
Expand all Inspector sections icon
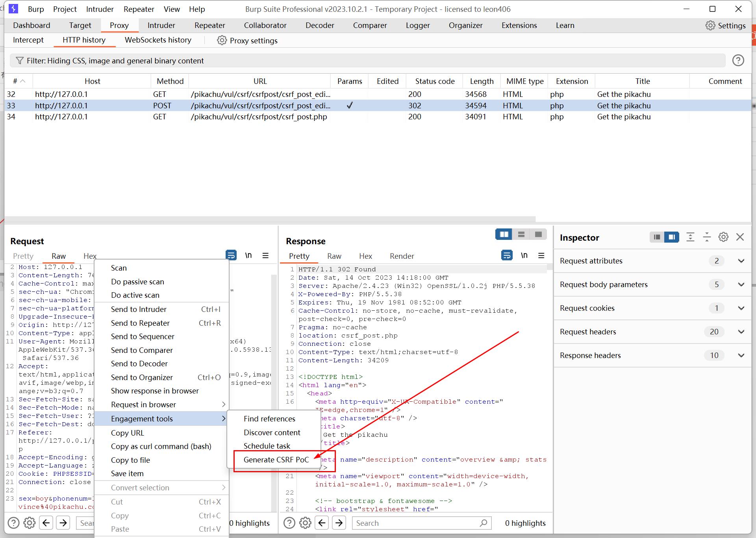[x=690, y=237]
